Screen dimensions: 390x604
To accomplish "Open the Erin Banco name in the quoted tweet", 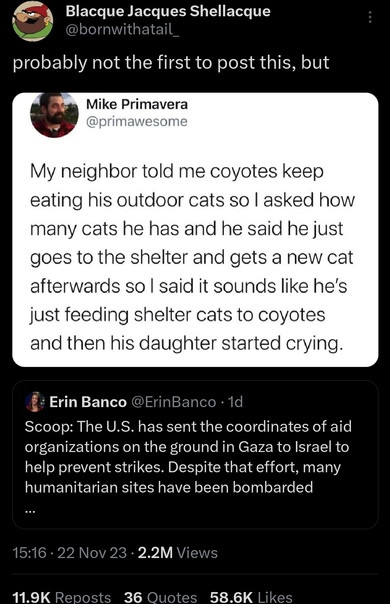I will point(88,402).
